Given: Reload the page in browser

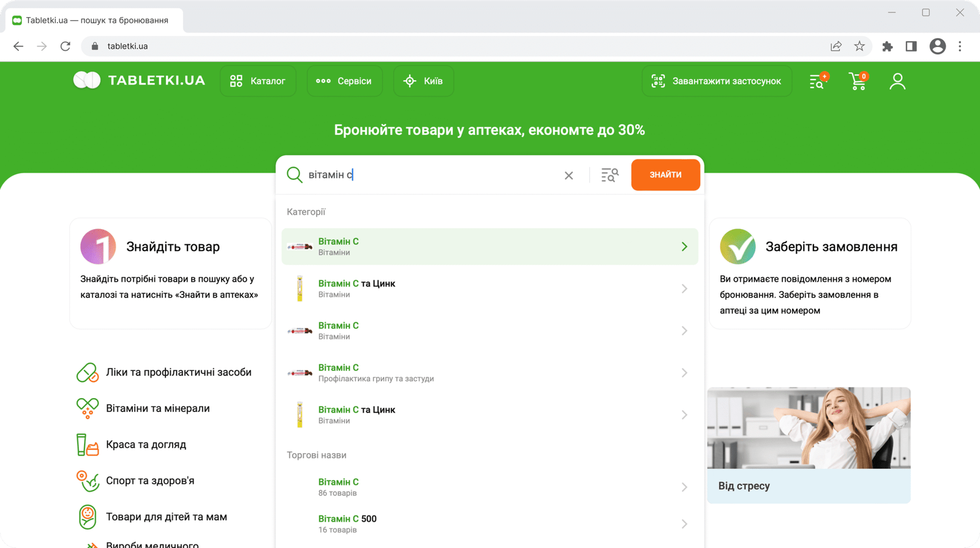Looking at the screenshot, I should click(x=66, y=47).
